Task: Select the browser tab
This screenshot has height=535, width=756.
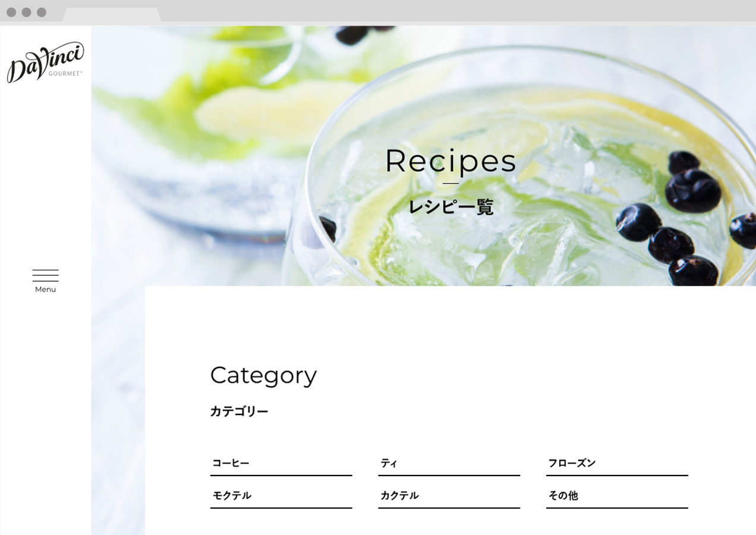Action: tap(111, 15)
